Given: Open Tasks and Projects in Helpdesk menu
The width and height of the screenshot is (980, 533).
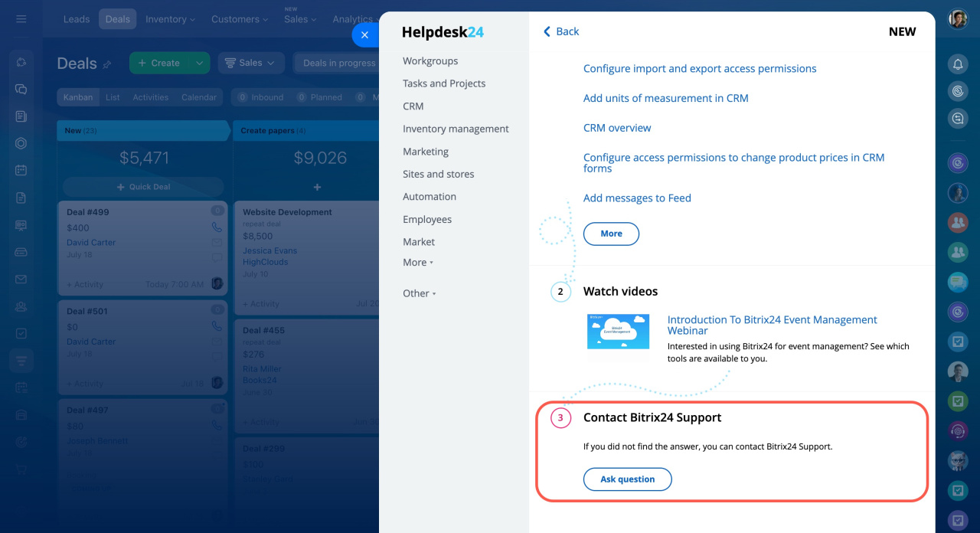Looking at the screenshot, I should tap(444, 83).
